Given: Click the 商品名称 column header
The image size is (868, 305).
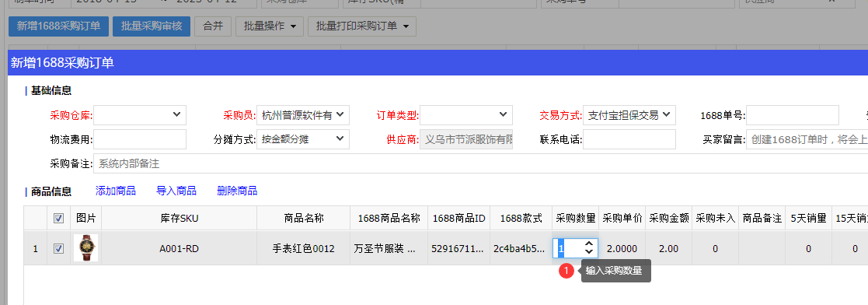Looking at the screenshot, I should coord(303,219).
